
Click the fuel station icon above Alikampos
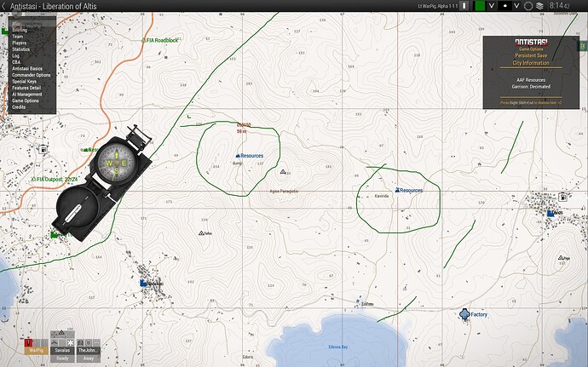[x=562, y=197]
